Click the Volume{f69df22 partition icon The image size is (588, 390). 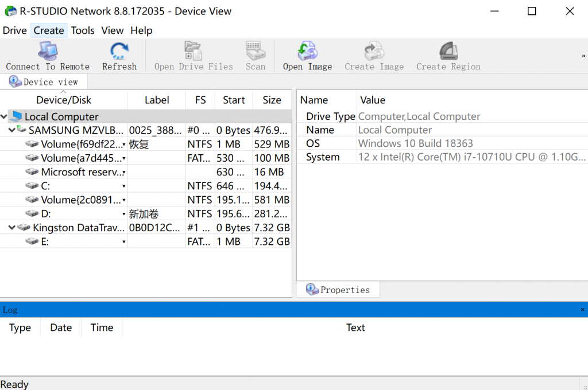tap(32, 144)
